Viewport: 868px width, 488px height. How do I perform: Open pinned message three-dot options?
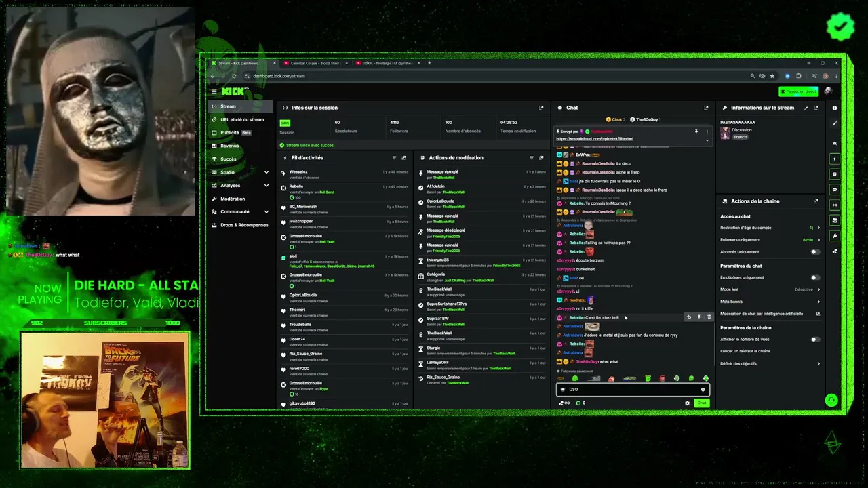click(x=707, y=131)
